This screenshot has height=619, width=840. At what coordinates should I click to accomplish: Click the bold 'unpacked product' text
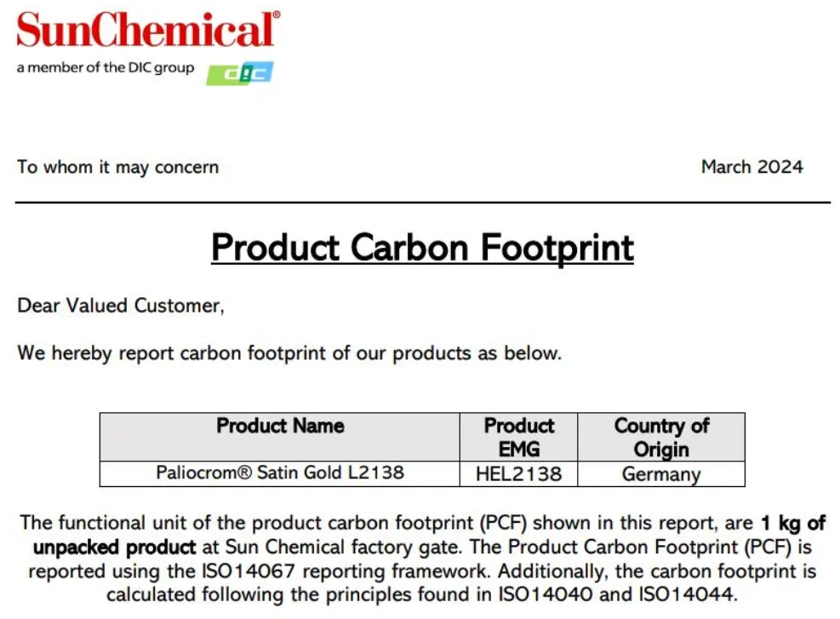[x=114, y=547]
